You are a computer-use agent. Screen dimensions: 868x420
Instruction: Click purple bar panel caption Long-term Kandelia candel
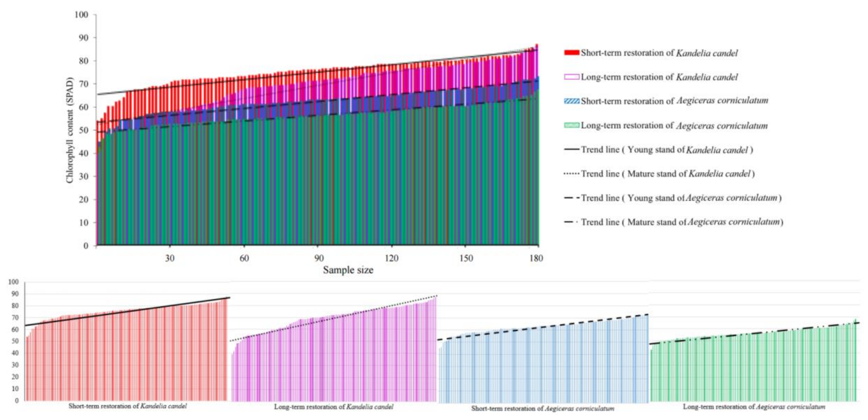(x=333, y=407)
